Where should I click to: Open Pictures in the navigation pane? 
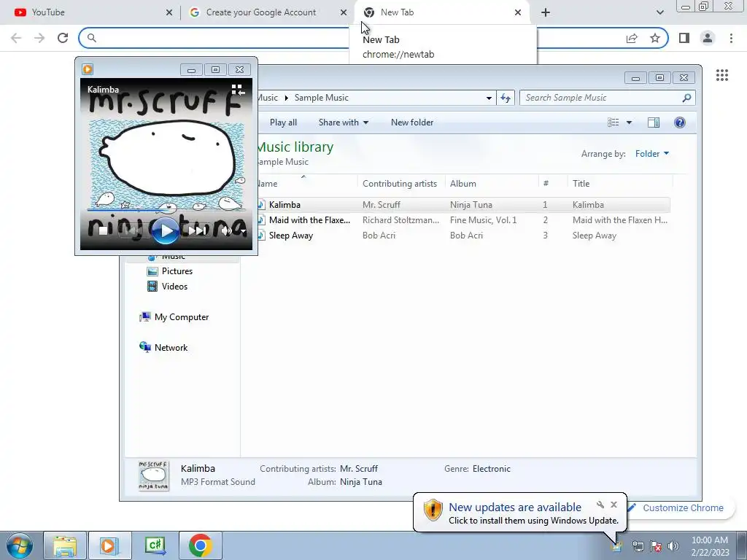tap(177, 271)
